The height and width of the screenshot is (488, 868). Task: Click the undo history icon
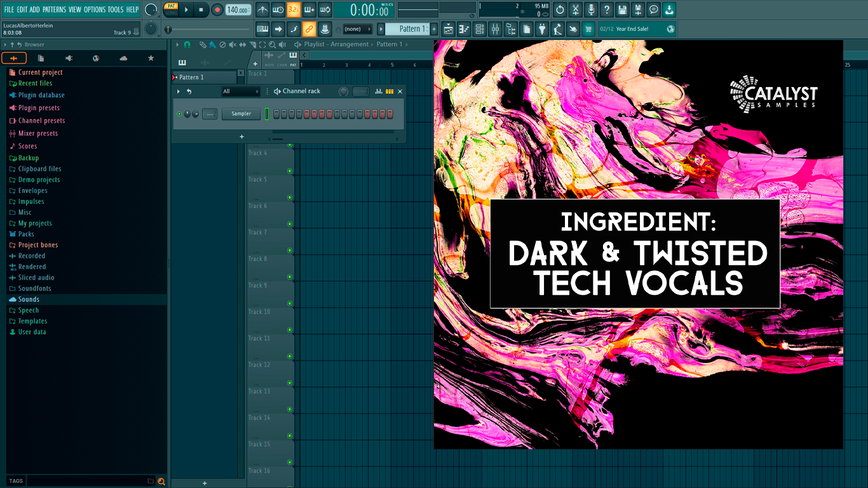point(560,10)
